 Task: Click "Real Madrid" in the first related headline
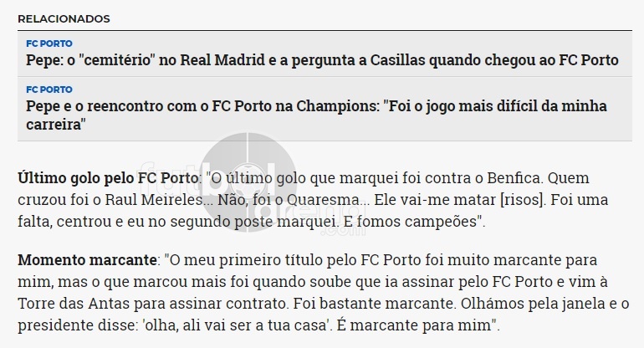coord(222,60)
